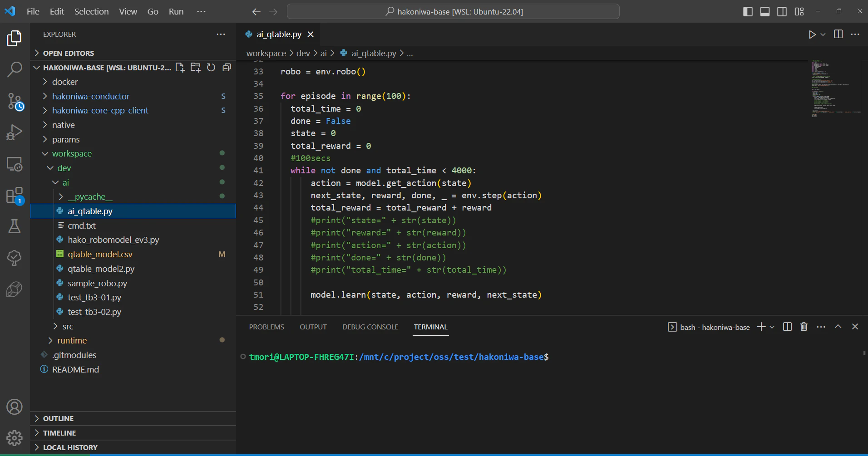Screen dimensions: 868x456
Task: Click New Folder icon in explorer header
Action: [196, 68]
